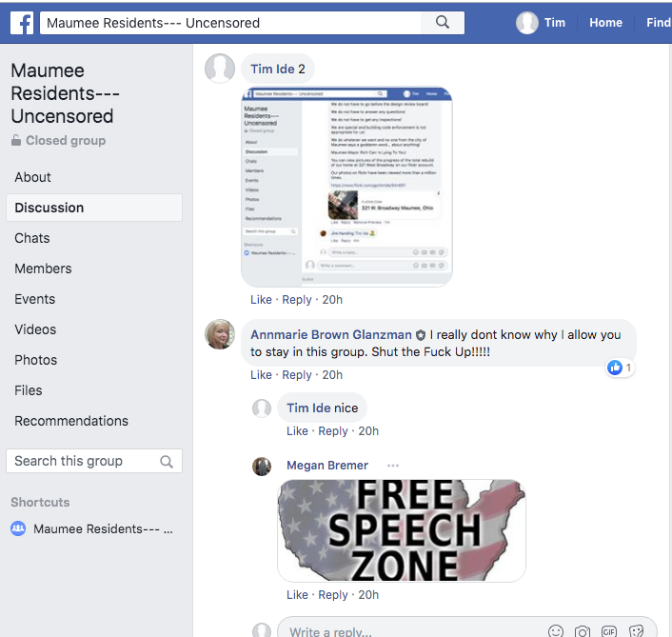Open the Maumee Residents shortcut group icon

[18, 528]
